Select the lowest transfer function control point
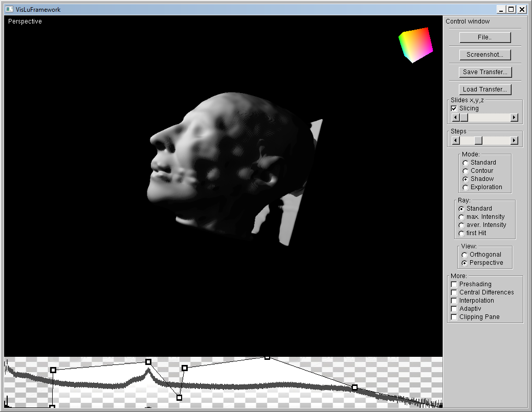This screenshot has height=412, width=532. click(52, 407)
